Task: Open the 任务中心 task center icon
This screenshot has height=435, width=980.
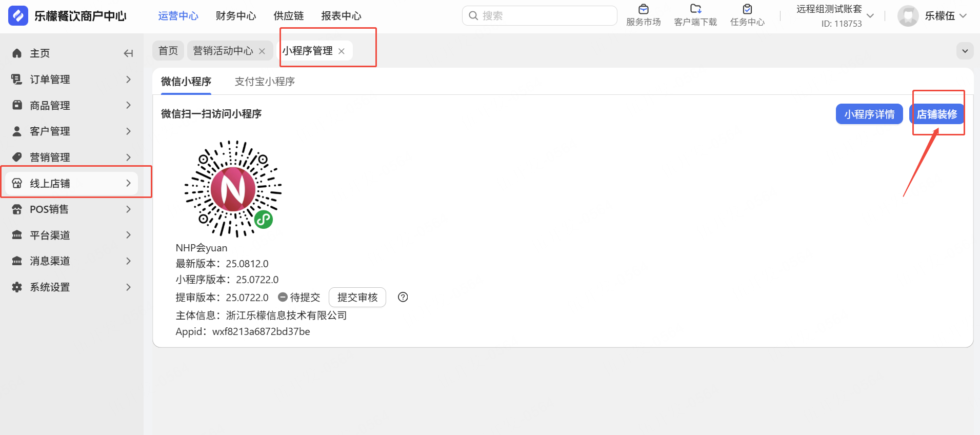Action: click(747, 9)
